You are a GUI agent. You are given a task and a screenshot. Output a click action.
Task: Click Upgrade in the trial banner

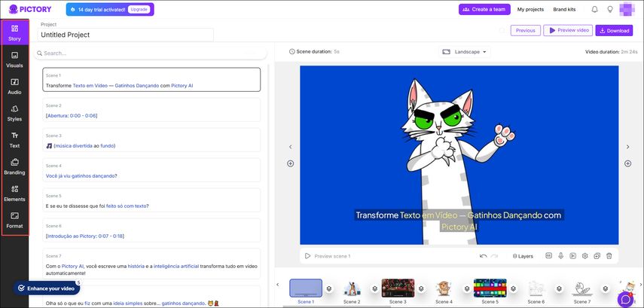139,9
